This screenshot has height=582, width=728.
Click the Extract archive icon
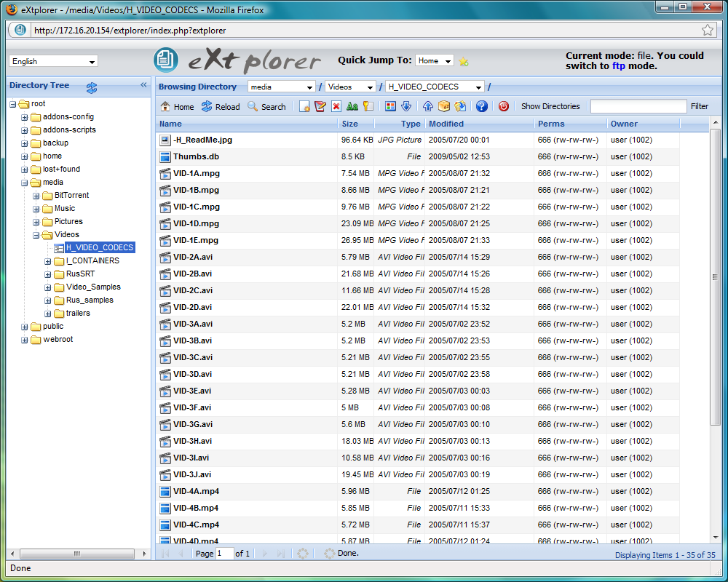click(460, 107)
